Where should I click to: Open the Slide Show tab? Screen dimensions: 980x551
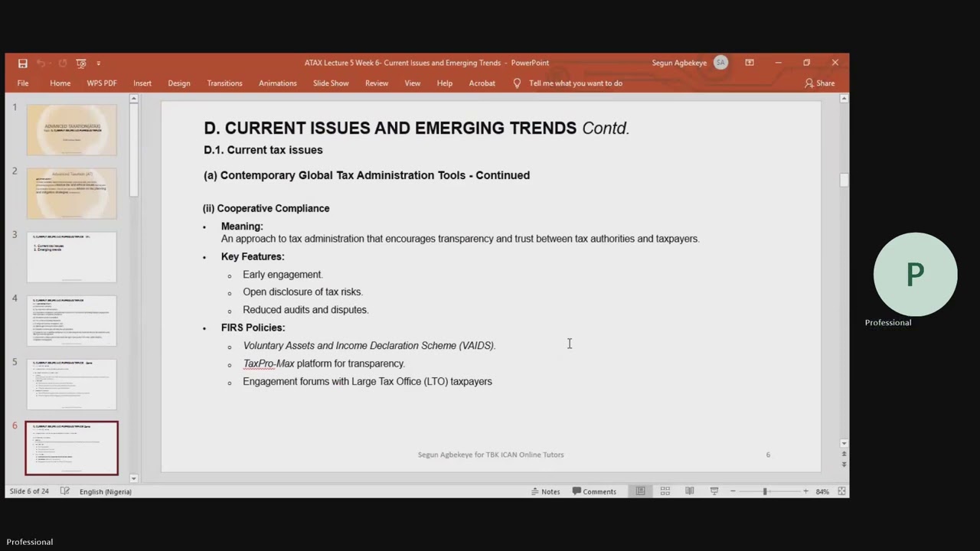[x=331, y=83]
